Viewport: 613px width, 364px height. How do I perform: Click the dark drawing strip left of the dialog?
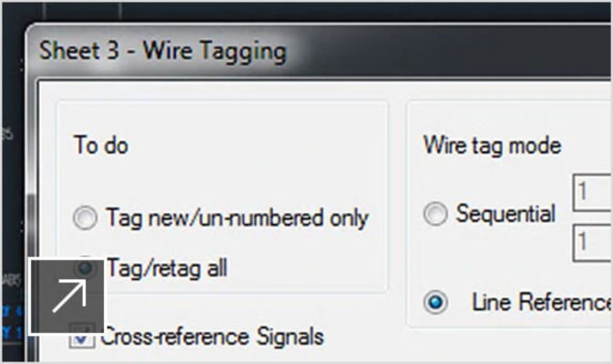tap(14, 182)
